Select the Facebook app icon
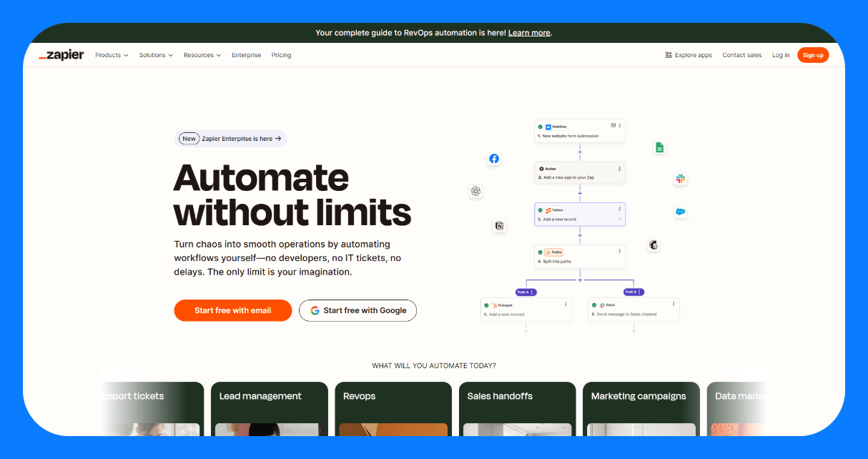The width and height of the screenshot is (868, 459). pos(494,159)
